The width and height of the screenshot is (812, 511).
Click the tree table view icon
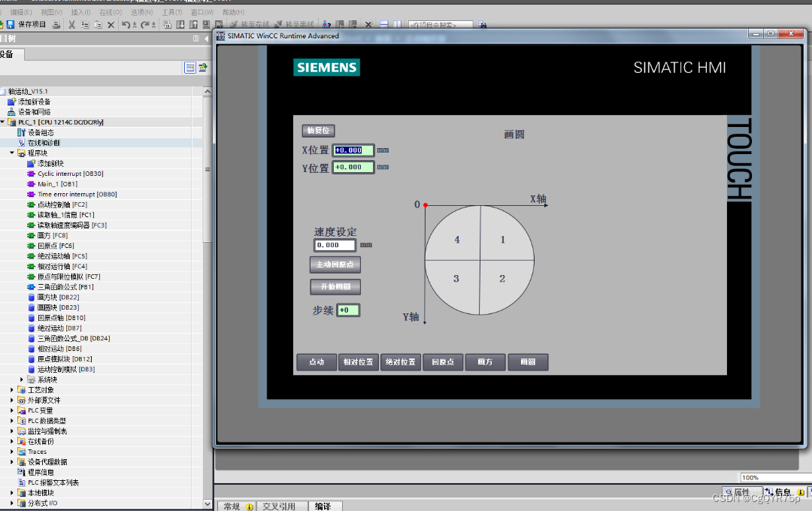[190, 68]
